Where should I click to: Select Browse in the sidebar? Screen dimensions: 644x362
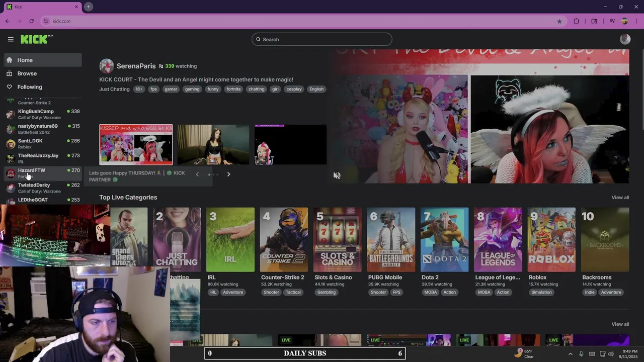(x=43, y=73)
